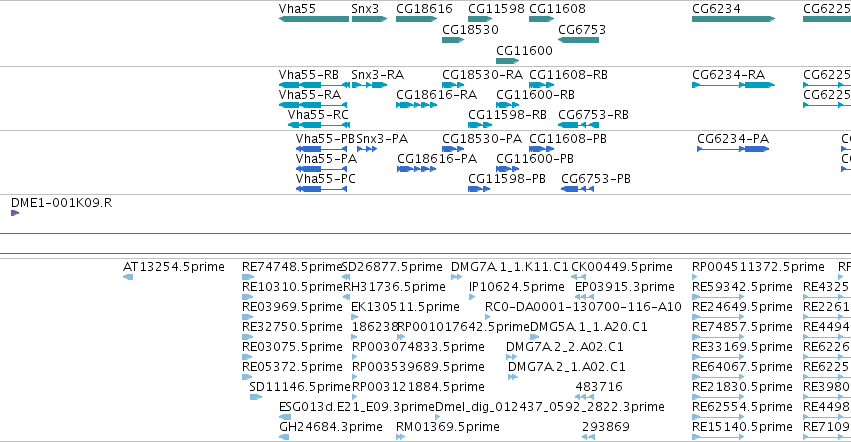Select the RP003074833.5prime EST
The width and height of the screenshot is (851, 442).
(355, 357)
